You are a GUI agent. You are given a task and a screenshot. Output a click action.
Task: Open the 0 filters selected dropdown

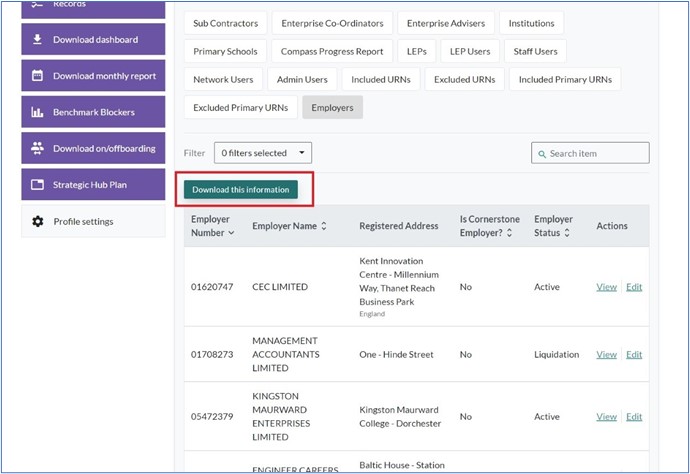262,153
